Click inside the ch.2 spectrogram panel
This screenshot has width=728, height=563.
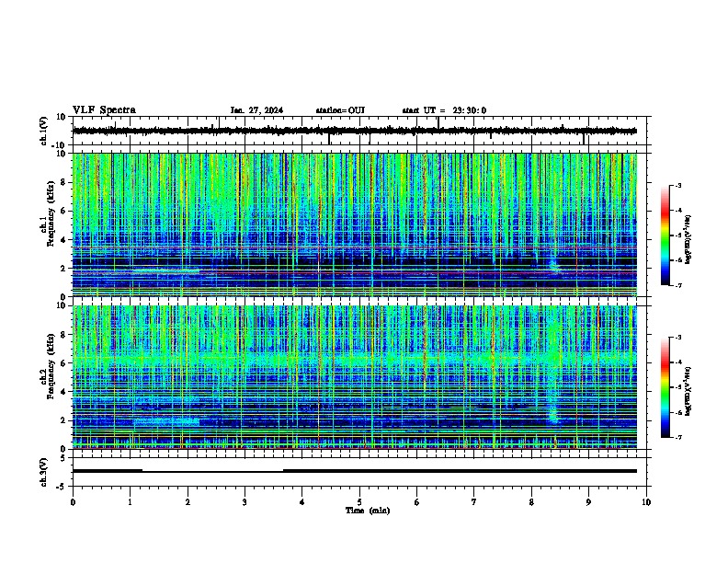pos(354,377)
